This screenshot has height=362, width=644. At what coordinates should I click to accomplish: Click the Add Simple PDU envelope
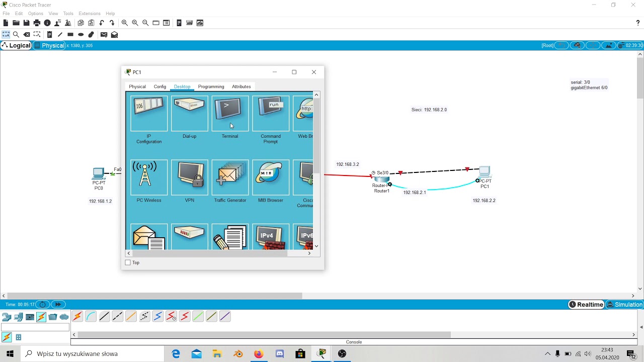tap(104, 35)
